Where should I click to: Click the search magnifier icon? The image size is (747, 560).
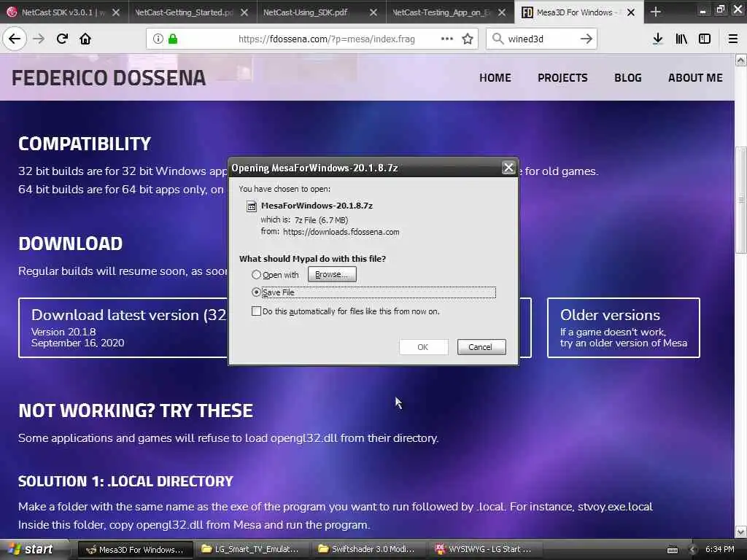coord(498,39)
